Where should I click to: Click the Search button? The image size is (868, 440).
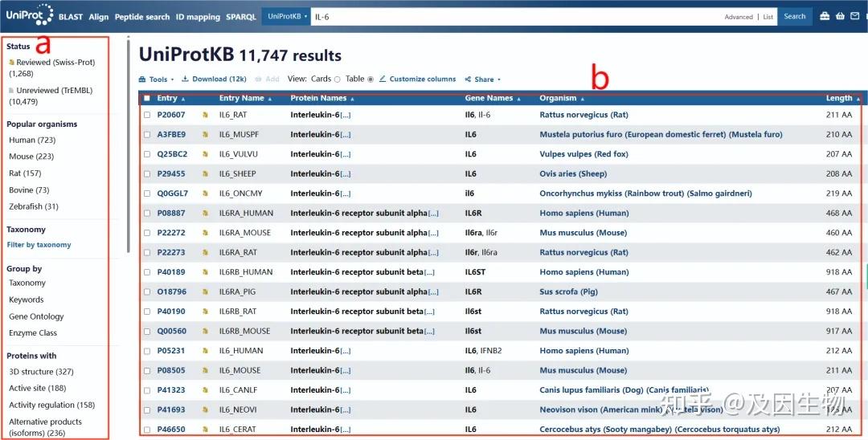[794, 17]
